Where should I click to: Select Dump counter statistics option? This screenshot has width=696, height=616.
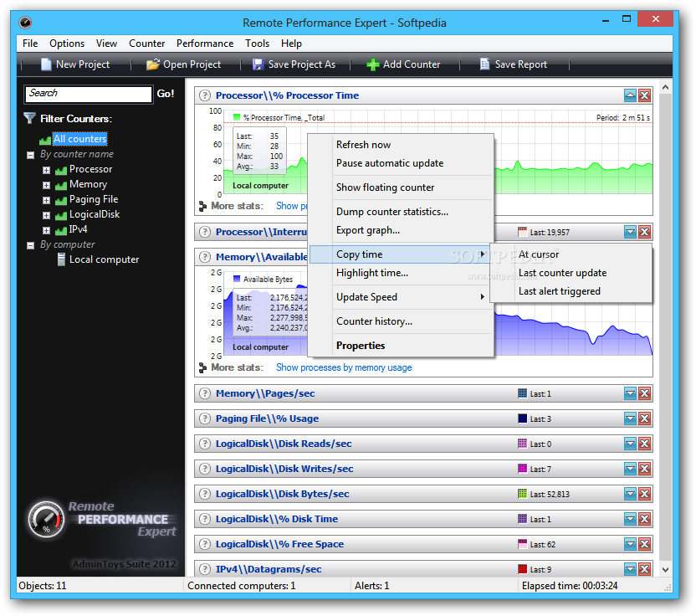402,212
